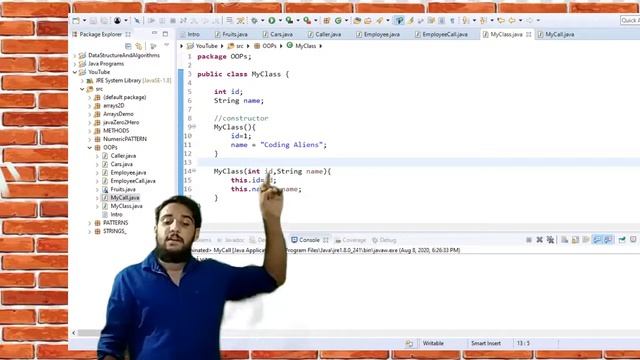Click Writable in the status bar
The image size is (640, 360).
433,344
